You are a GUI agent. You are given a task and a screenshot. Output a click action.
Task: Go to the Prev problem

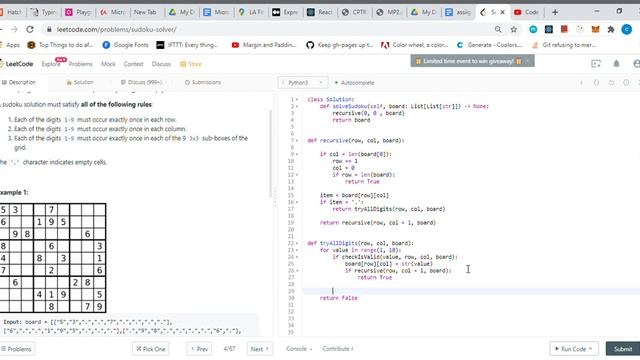[x=199, y=349]
